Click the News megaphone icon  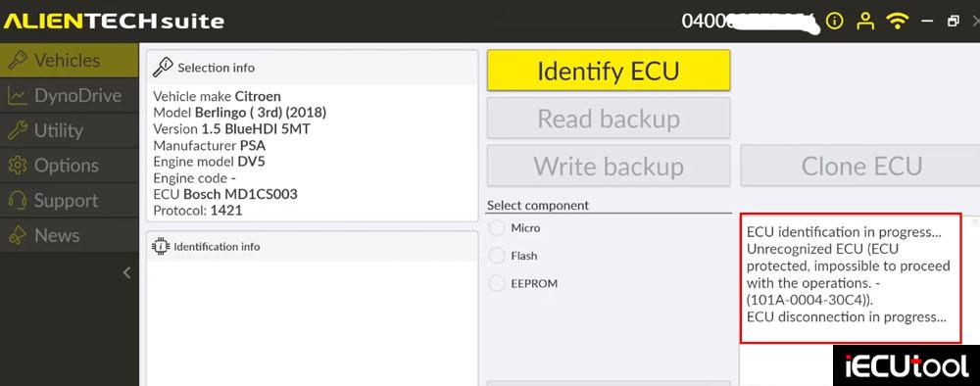(18, 235)
